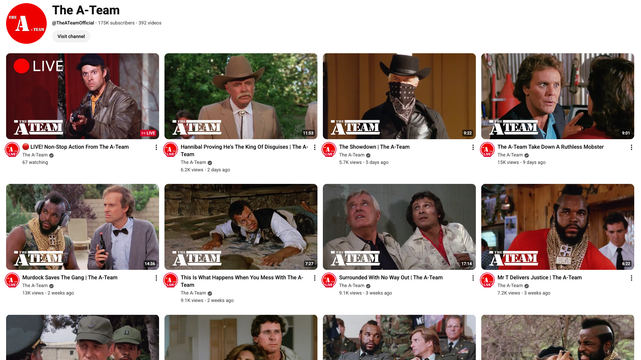Open options menu for LIVE Non-Stop Action video
The width and height of the screenshot is (641, 360).
point(156,147)
